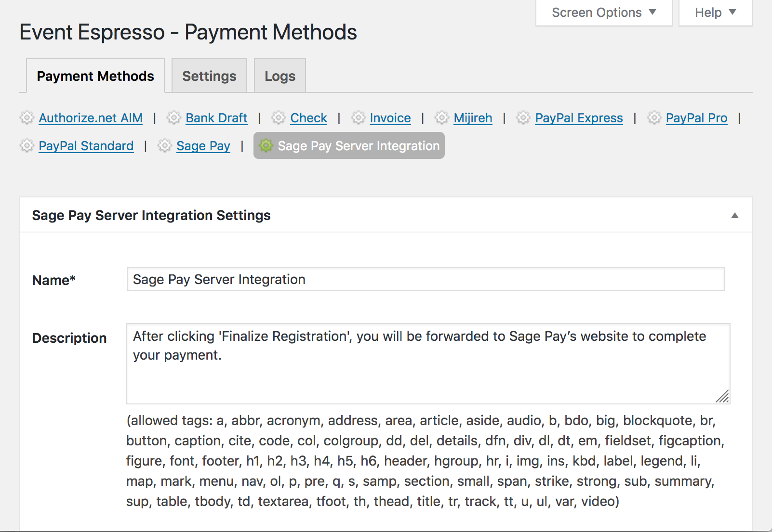This screenshot has height=532, width=772.
Task: Open the Mijireh payment method
Action: pyautogui.click(x=473, y=118)
